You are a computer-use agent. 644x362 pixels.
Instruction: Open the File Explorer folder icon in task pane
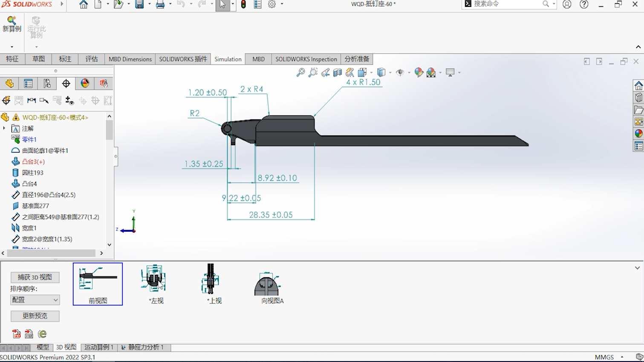638,110
